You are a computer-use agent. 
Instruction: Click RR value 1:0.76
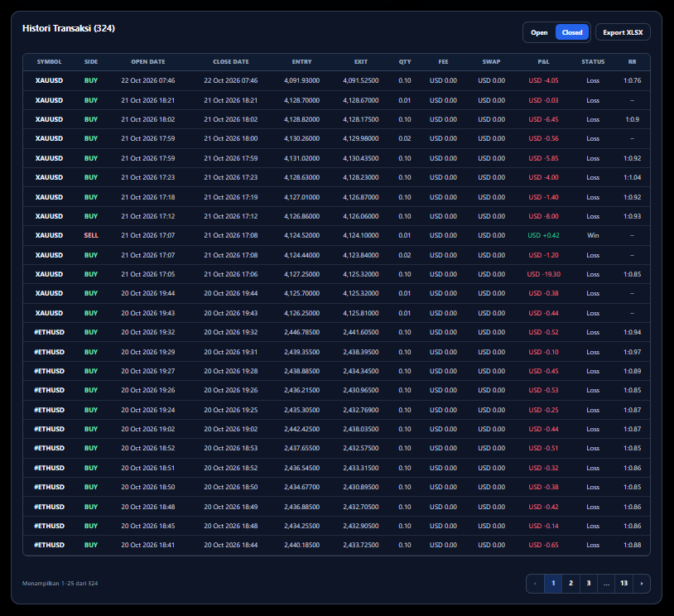[x=632, y=81]
